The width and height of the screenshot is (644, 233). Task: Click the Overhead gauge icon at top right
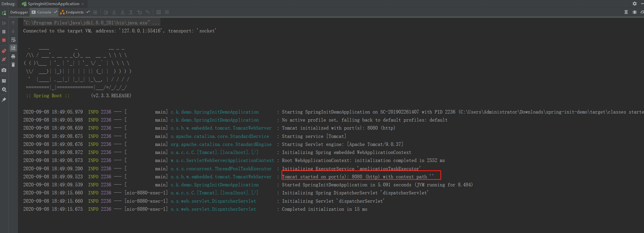(642, 12)
